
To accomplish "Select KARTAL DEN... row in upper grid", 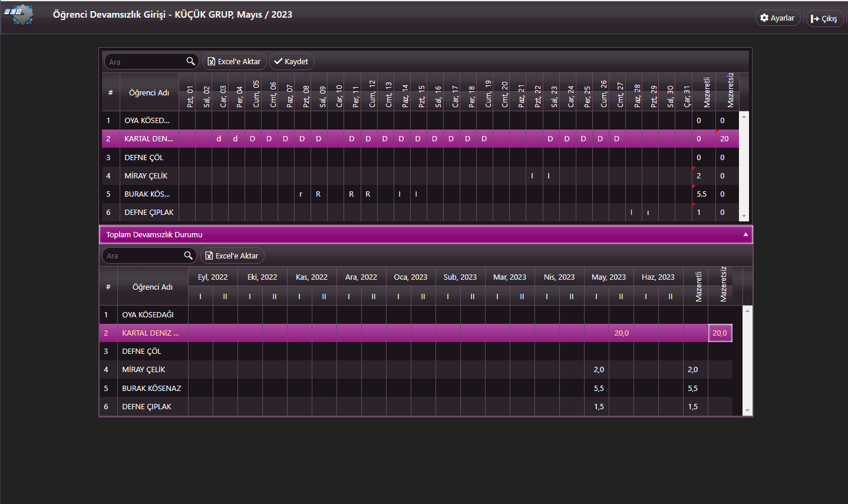I will click(x=420, y=139).
